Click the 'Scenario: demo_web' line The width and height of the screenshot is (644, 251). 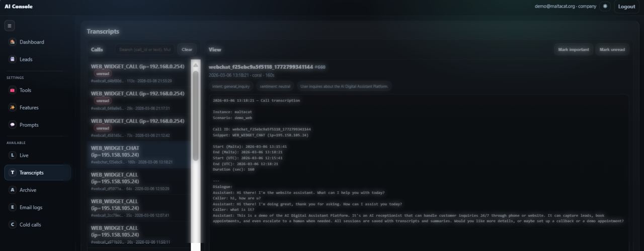tap(232, 117)
